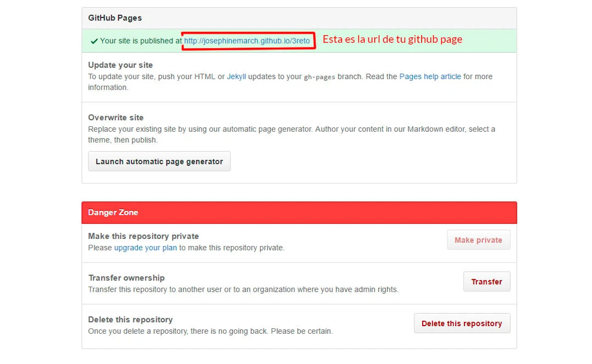Click the Make this repository private heading

tap(143, 236)
